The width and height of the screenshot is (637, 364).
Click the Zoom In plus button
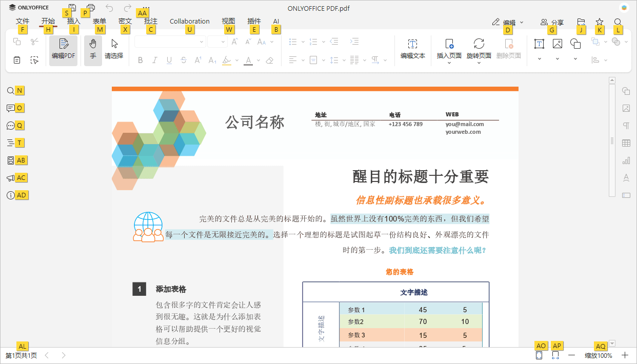click(x=625, y=355)
